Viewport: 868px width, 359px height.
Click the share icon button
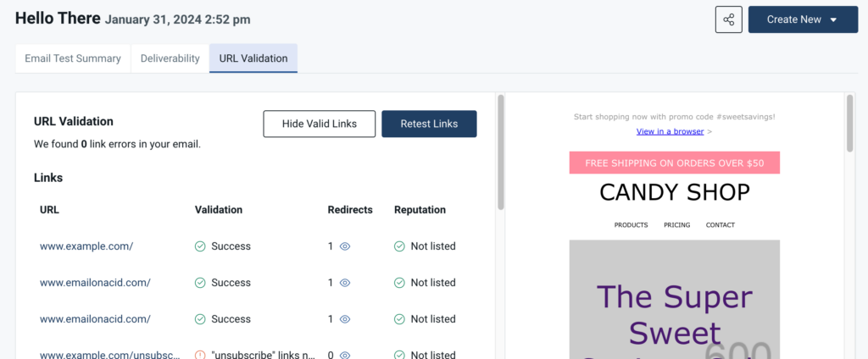[728, 20]
